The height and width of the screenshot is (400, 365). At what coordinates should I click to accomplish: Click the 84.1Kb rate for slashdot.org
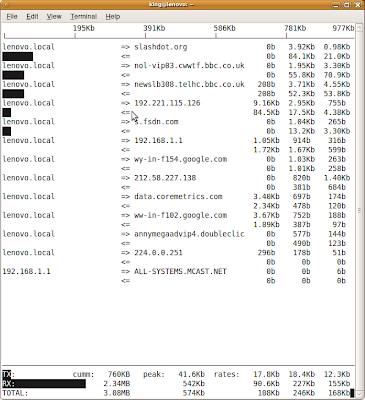[301, 56]
